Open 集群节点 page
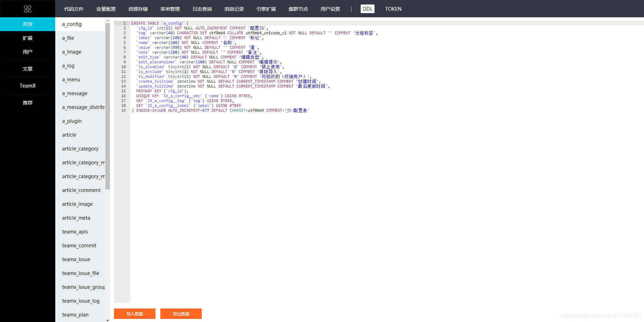Screen dimensions: 644x322 click(x=298, y=9)
